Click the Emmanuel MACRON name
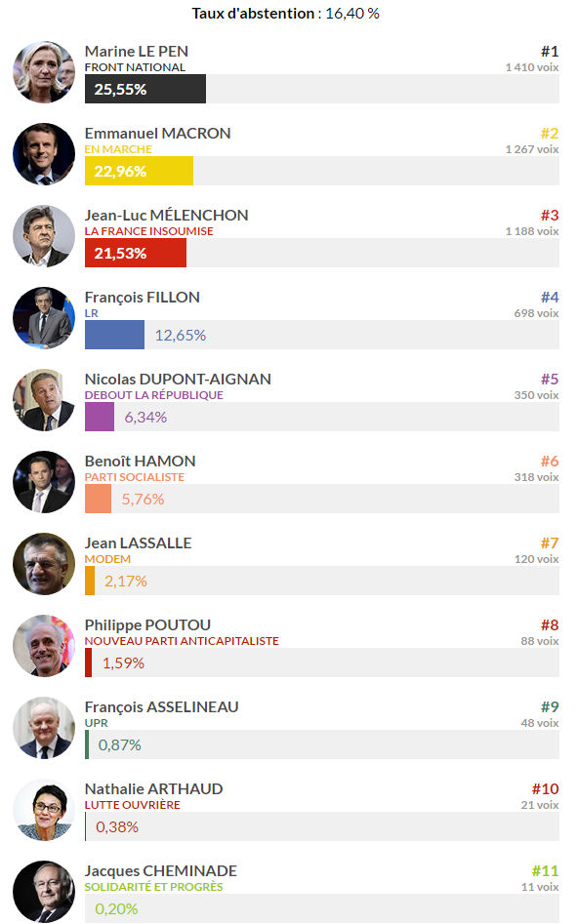Screen dimensions: 577x924 157,133
